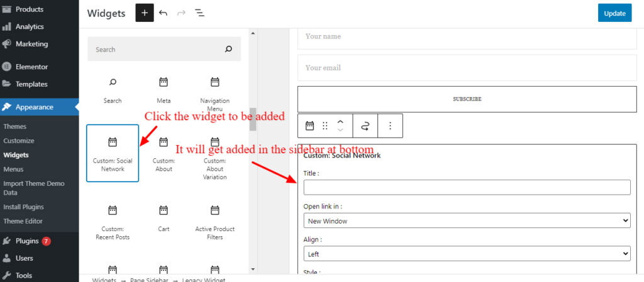
Task: Click the Title input field
Action: click(x=467, y=187)
